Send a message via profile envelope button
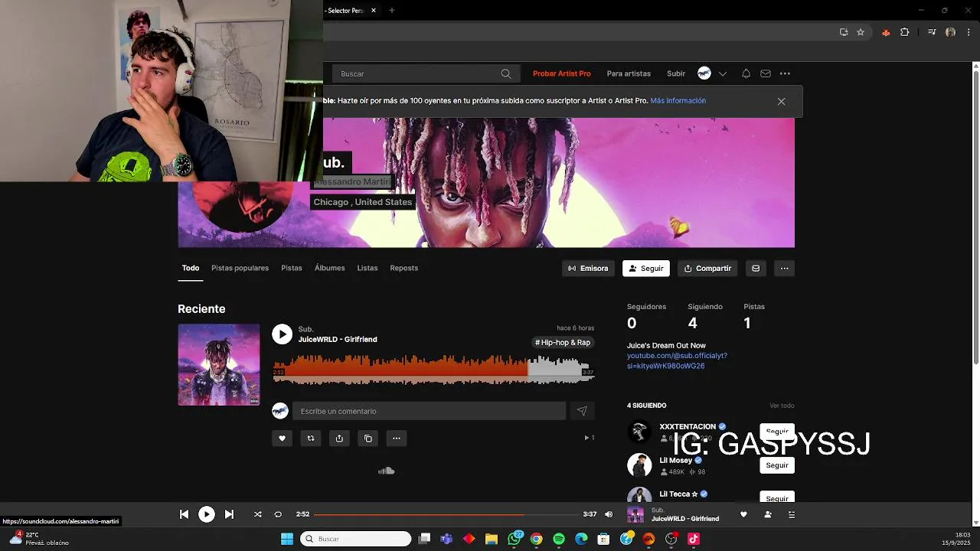The image size is (980, 551). pos(756,269)
